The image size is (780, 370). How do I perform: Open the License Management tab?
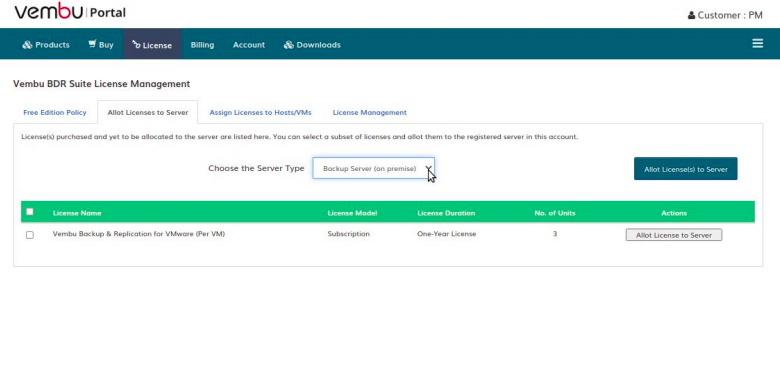click(370, 112)
